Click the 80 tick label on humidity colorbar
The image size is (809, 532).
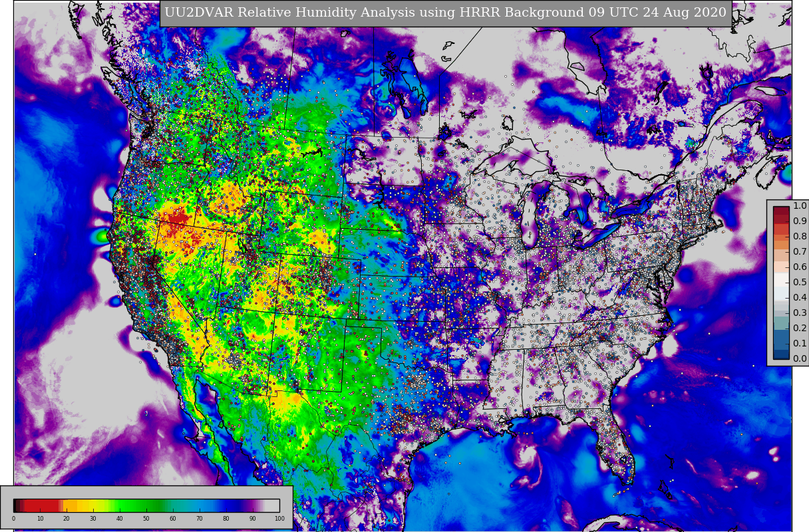point(226,518)
